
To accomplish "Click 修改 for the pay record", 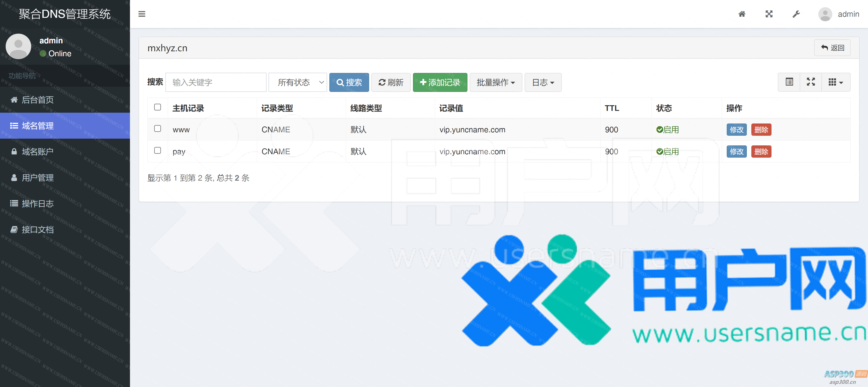I will pos(737,152).
